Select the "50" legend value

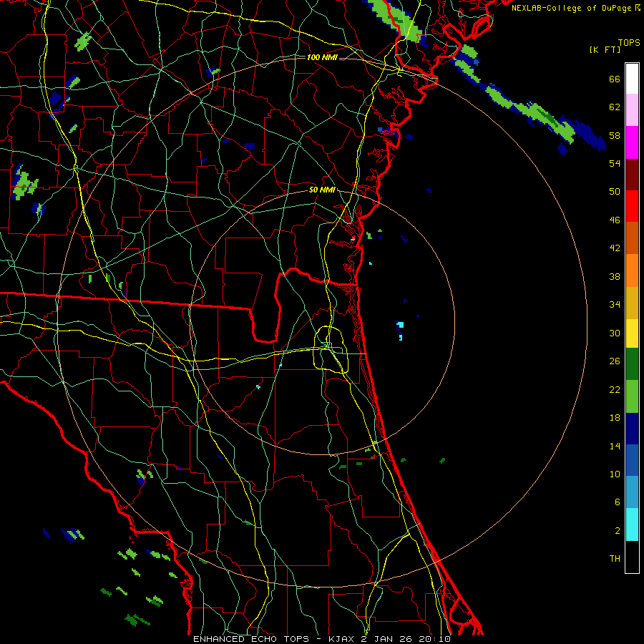click(615, 192)
